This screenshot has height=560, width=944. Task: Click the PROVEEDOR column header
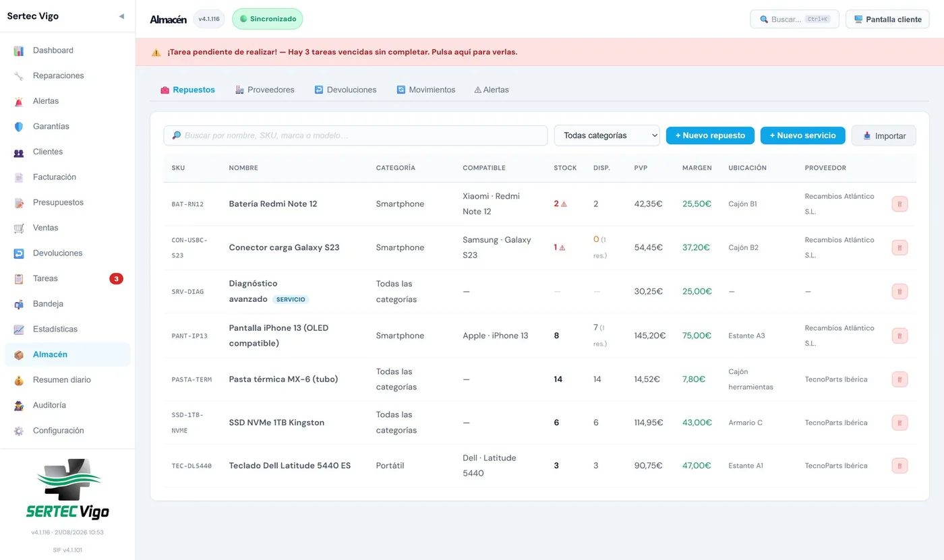825,168
